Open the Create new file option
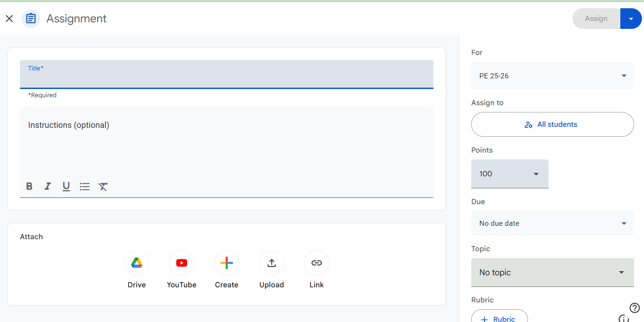644x322 pixels. (x=227, y=263)
